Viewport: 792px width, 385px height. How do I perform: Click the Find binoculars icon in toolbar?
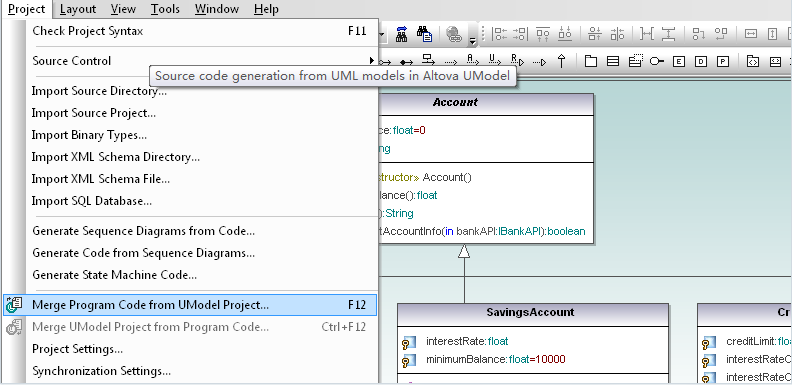click(402, 34)
